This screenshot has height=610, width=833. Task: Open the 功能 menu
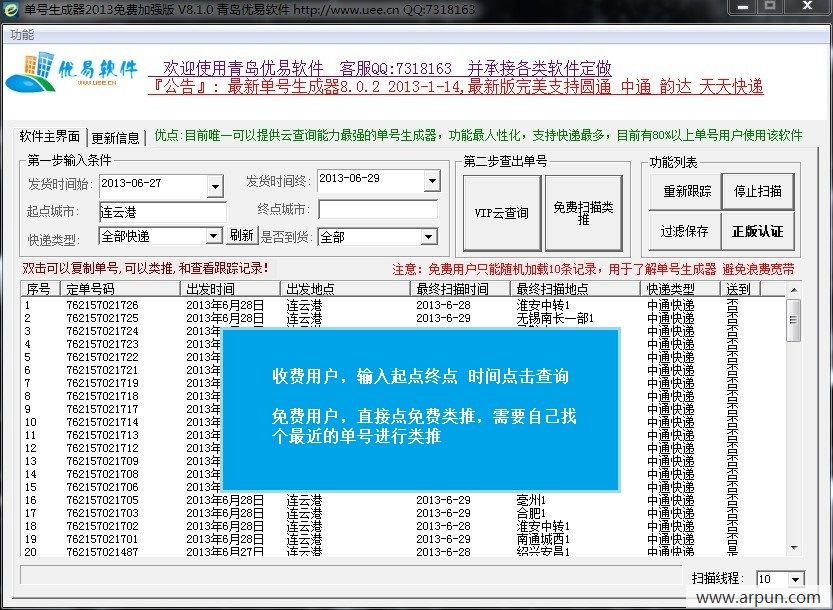click(x=22, y=35)
